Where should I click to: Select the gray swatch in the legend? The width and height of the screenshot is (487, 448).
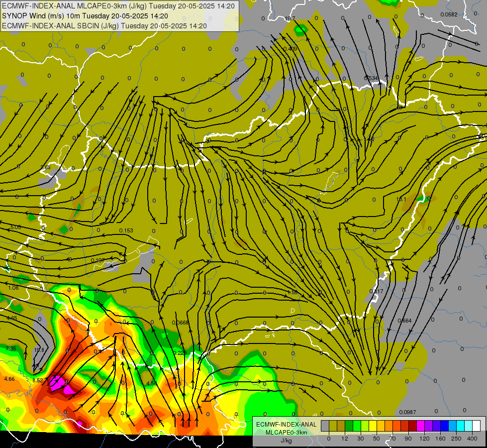pos(325,426)
